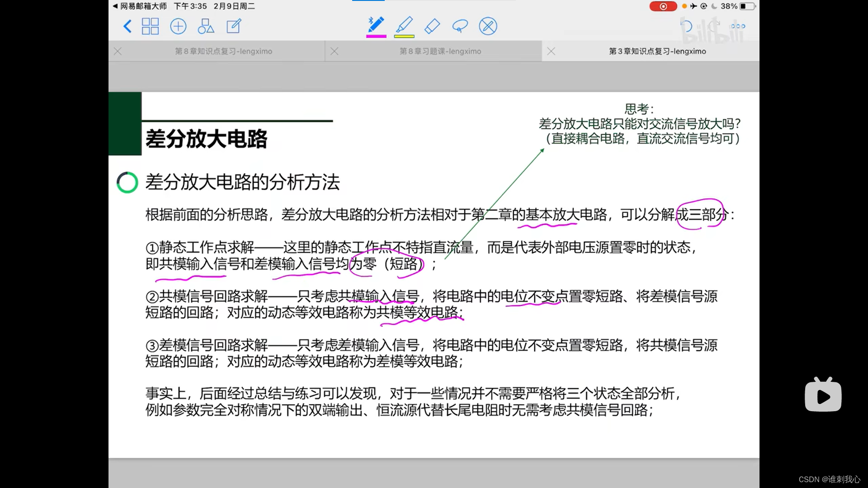Viewport: 868px width, 488px height.
Task: Tap the red screen recording indicator
Action: (663, 6)
